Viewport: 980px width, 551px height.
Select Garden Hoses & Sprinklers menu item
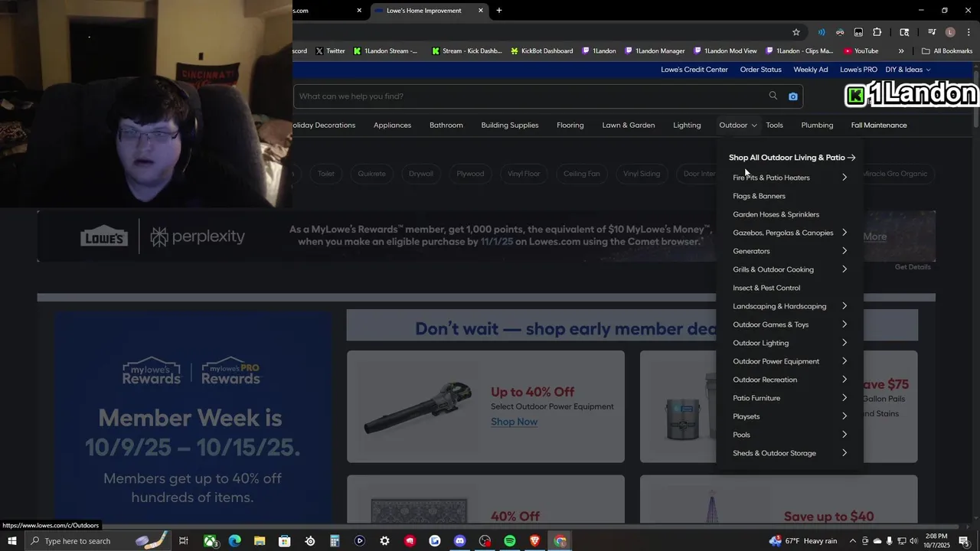point(776,214)
